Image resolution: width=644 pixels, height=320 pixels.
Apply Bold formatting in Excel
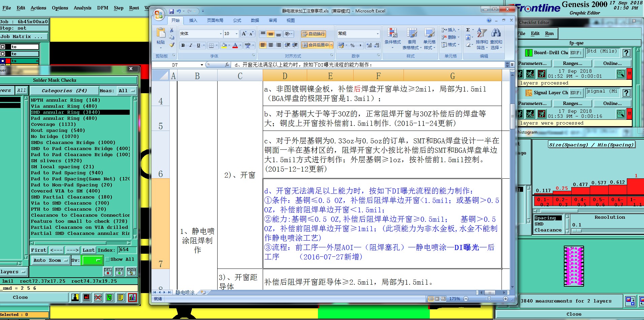tap(183, 45)
